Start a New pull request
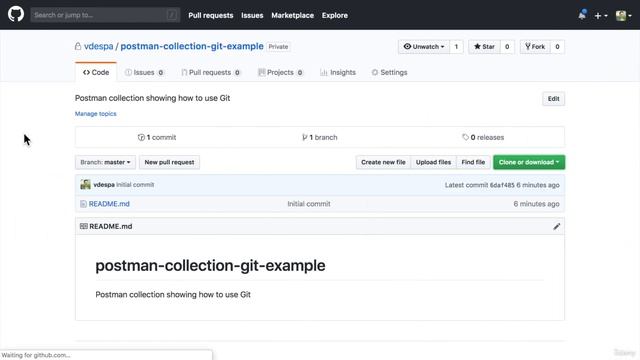 pyautogui.click(x=169, y=162)
